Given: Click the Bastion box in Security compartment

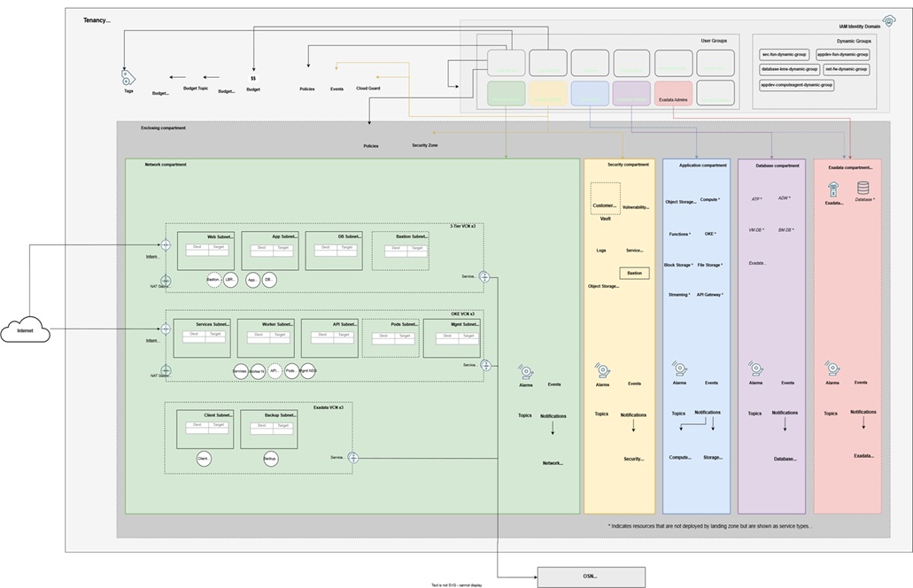Looking at the screenshot, I should 634,274.
